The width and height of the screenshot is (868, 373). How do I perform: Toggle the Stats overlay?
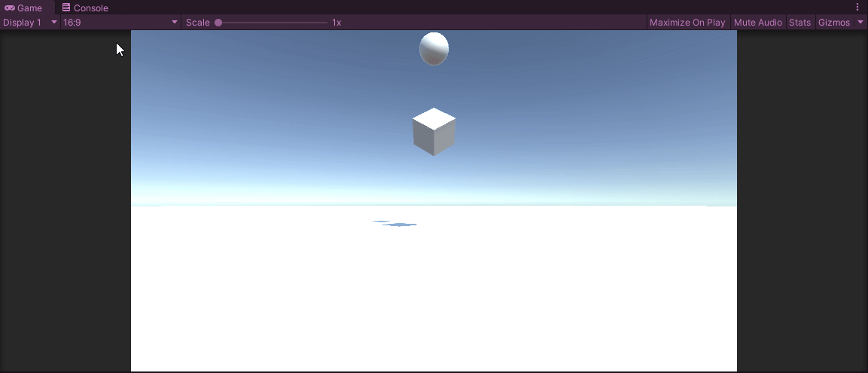pyautogui.click(x=799, y=22)
